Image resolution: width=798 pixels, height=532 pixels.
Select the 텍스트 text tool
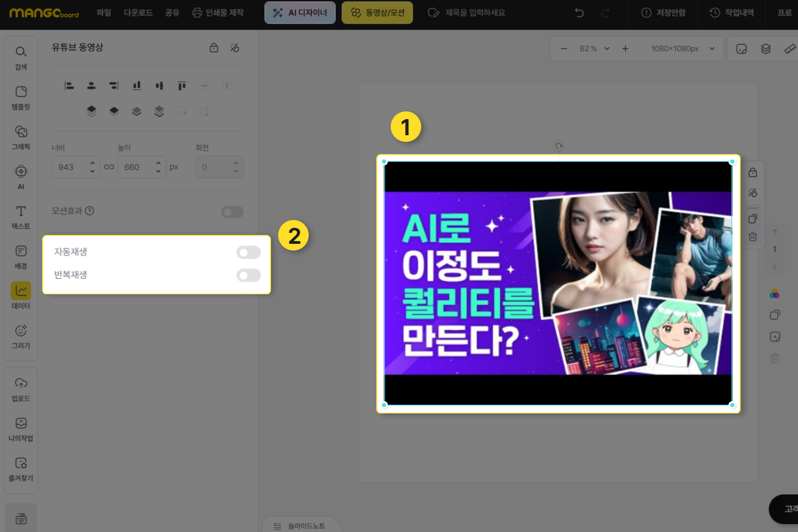(21, 216)
